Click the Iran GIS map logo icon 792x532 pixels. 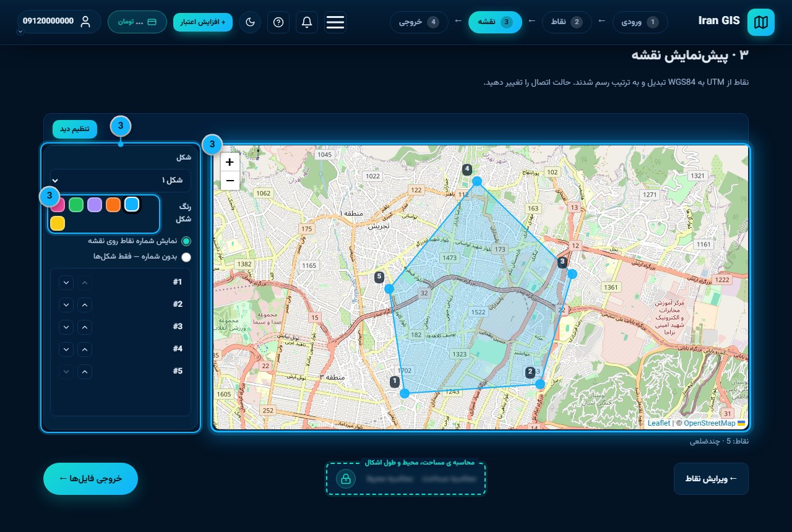[x=760, y=22]
